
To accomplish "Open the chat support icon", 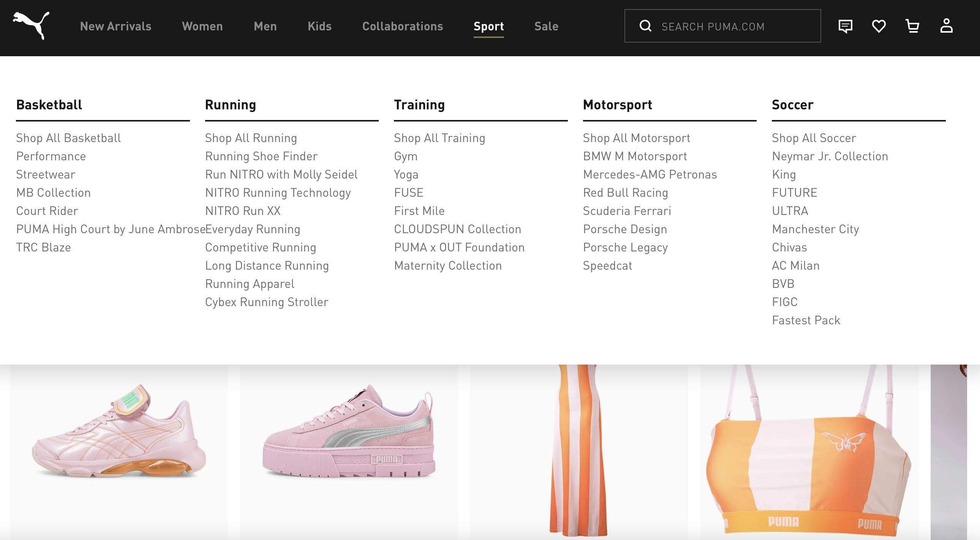I will point(845,26).
